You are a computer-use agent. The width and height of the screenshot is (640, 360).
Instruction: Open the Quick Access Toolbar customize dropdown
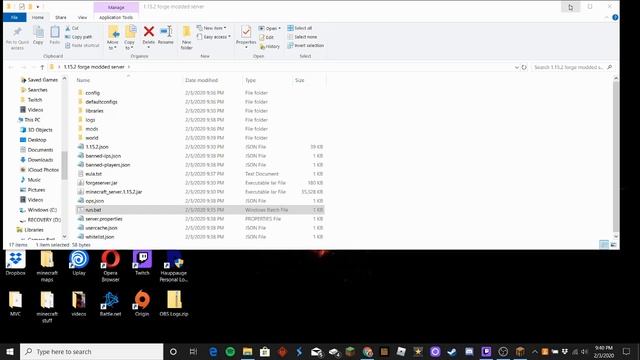point(38,7)
